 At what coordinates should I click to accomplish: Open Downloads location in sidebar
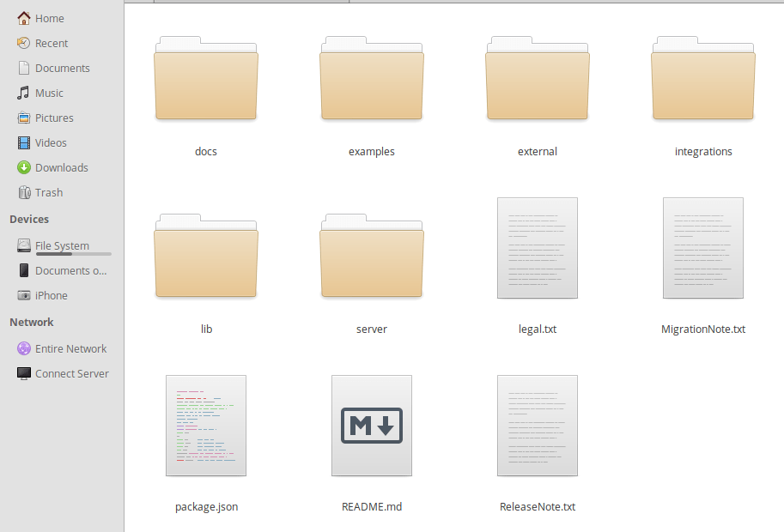point(62,167)
